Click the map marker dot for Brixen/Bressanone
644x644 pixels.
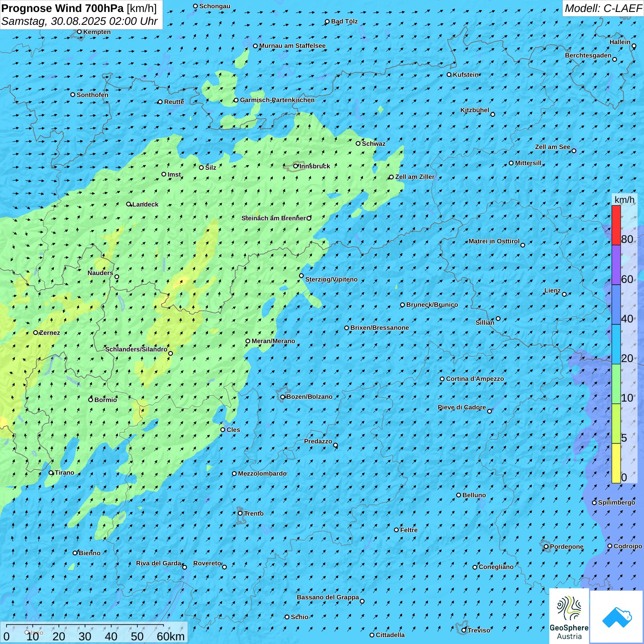pos(347,328)
